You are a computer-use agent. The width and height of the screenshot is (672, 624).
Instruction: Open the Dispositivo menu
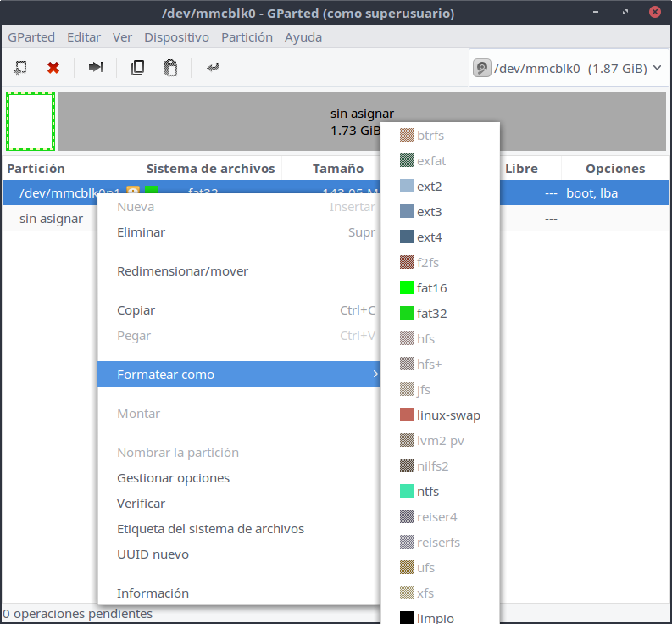point(176,37)
